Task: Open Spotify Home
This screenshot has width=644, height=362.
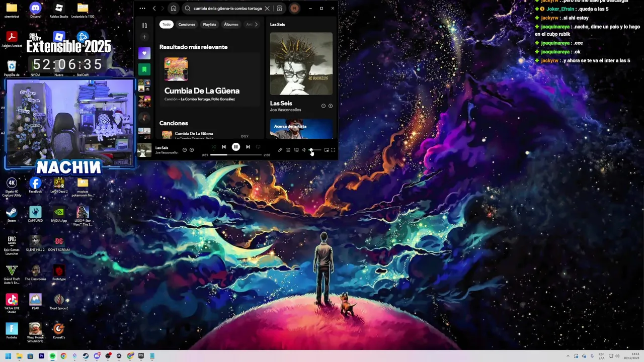Action: 174,9
